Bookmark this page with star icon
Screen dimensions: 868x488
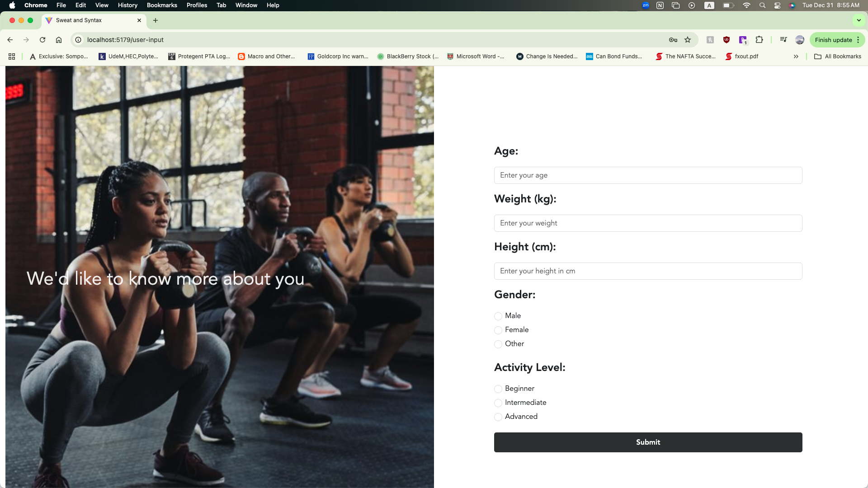(x=688, y=40)
